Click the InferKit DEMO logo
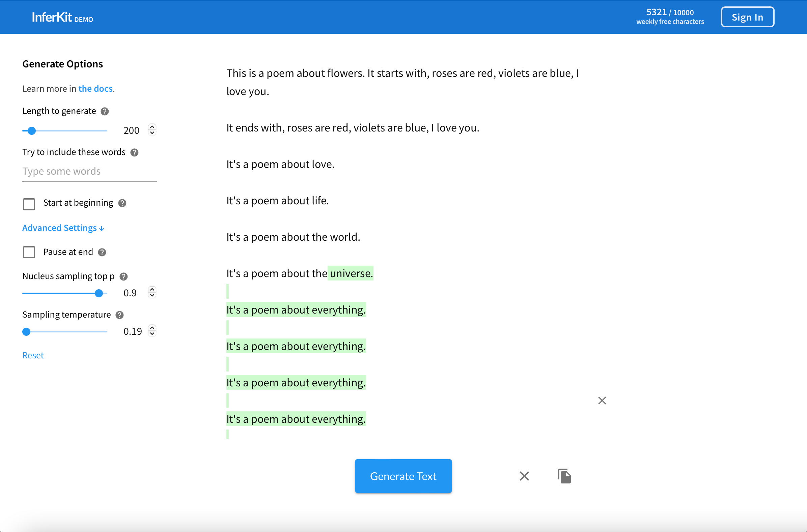 pos(62,17)
